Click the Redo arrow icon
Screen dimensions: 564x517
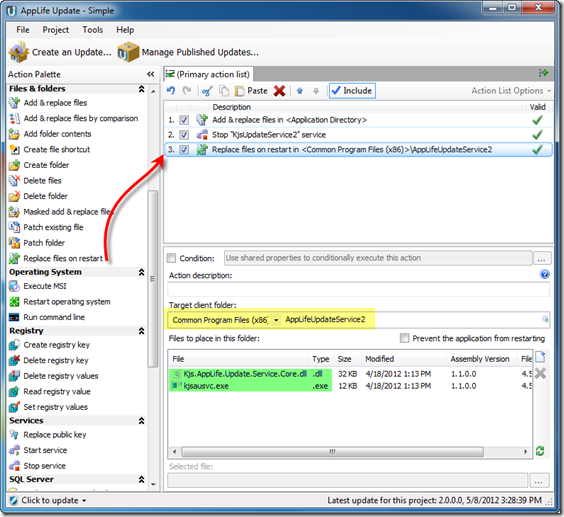pos(187,91)
